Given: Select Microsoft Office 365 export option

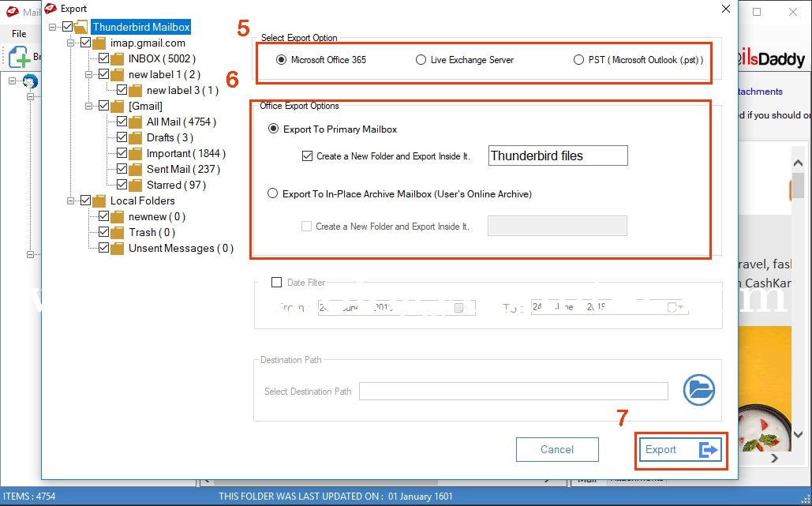Looking at the screenshot, I should click(x=281, y=60).
